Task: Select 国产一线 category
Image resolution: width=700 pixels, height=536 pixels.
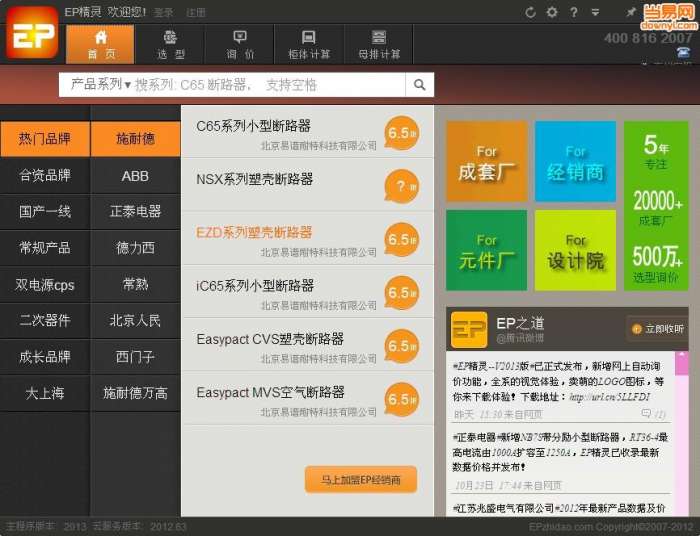Action: click(x=45, y=212)
